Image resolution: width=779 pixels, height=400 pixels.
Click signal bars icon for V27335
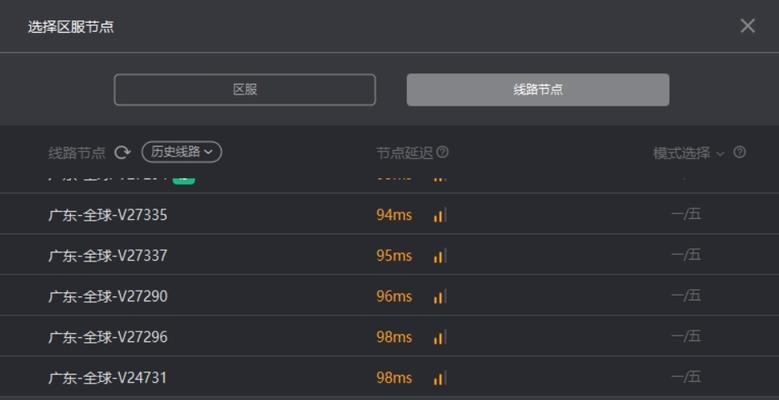[x=440, y=215]
